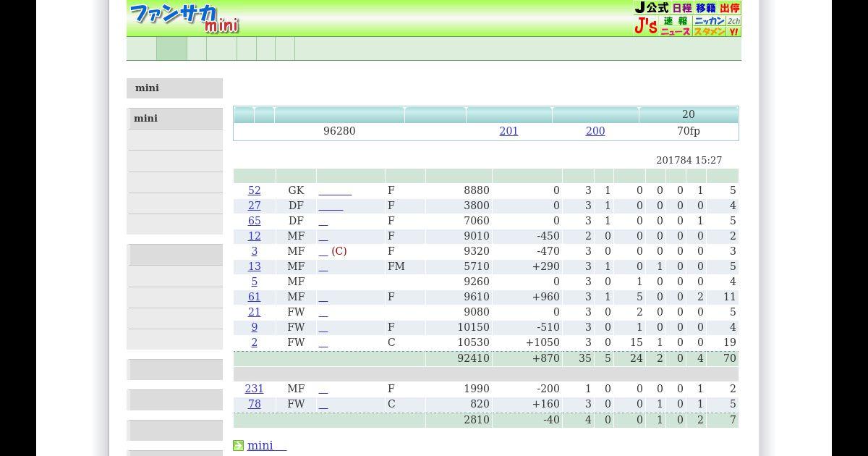Screen dimensions: 868x456
Task: Click the 70fp value in summary
Action: click(x=689, y=131)
